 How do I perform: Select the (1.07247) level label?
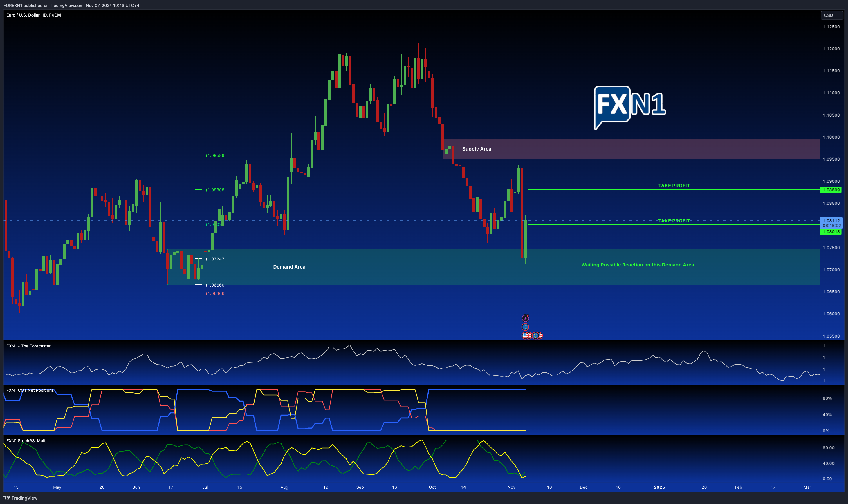(216, 259)
